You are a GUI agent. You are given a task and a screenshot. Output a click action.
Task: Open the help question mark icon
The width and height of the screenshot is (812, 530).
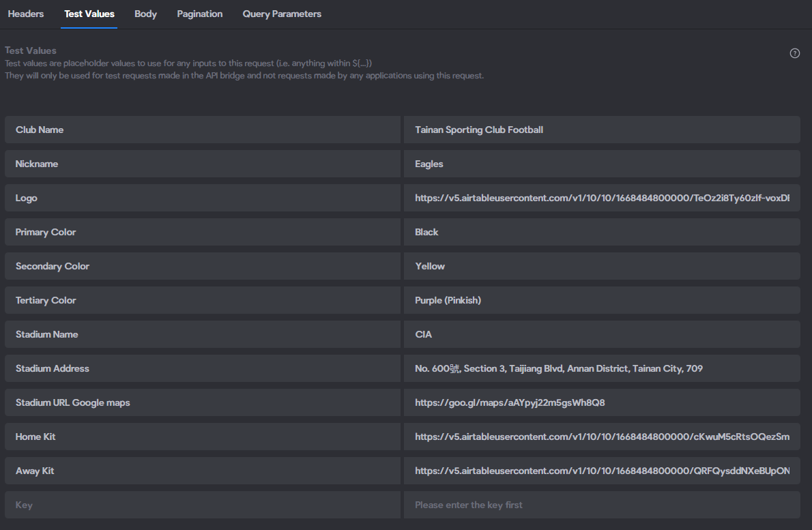[x=794, y=53]
